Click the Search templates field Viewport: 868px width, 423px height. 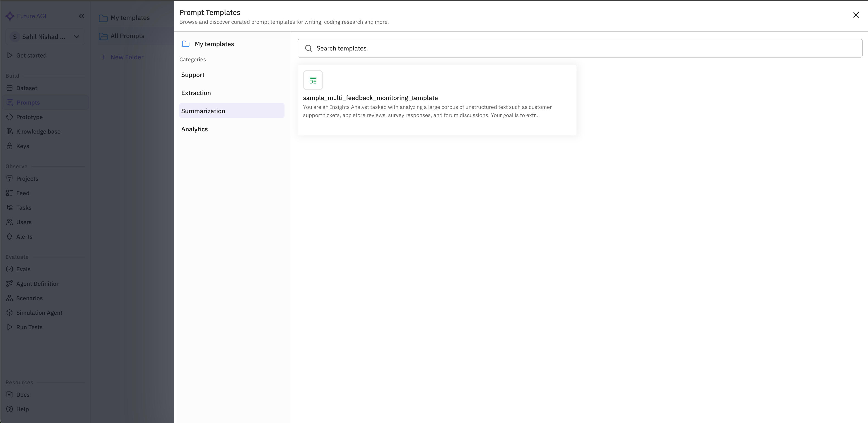[x=580, y=48]
